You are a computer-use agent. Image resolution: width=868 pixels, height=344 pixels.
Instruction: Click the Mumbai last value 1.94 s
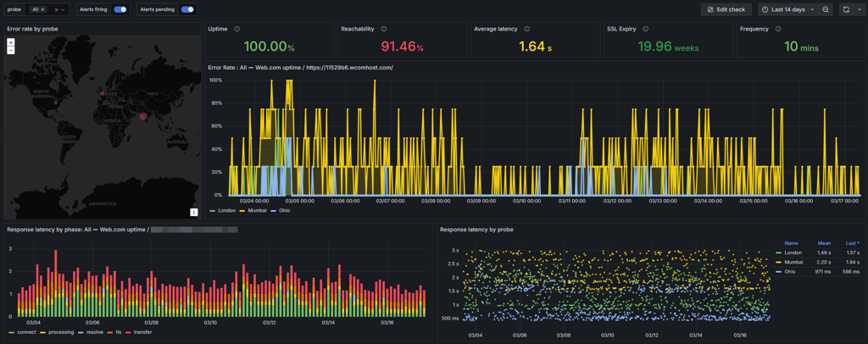point(854,262)
